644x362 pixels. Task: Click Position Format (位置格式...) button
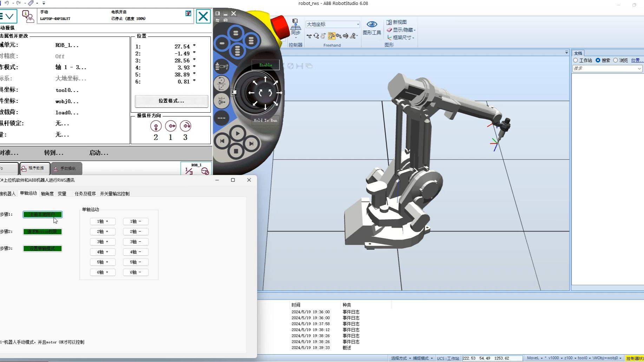click(x=171, y=101)
